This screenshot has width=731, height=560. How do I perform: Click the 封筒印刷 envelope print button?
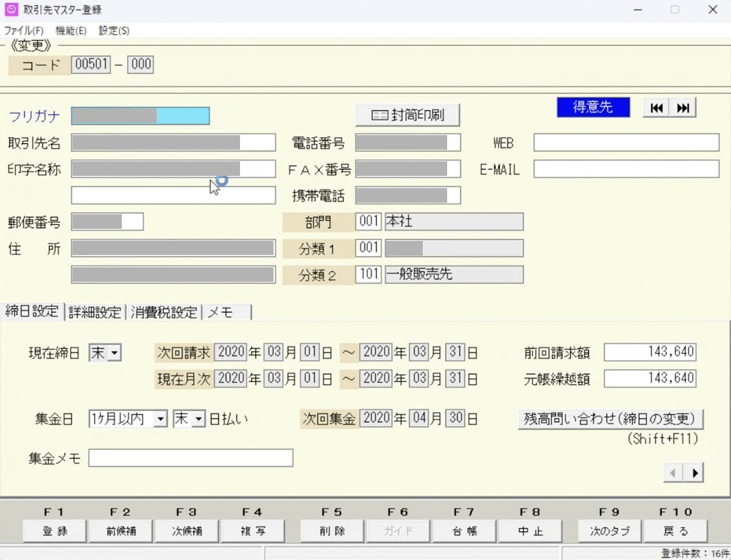click(x=408, y=115)
